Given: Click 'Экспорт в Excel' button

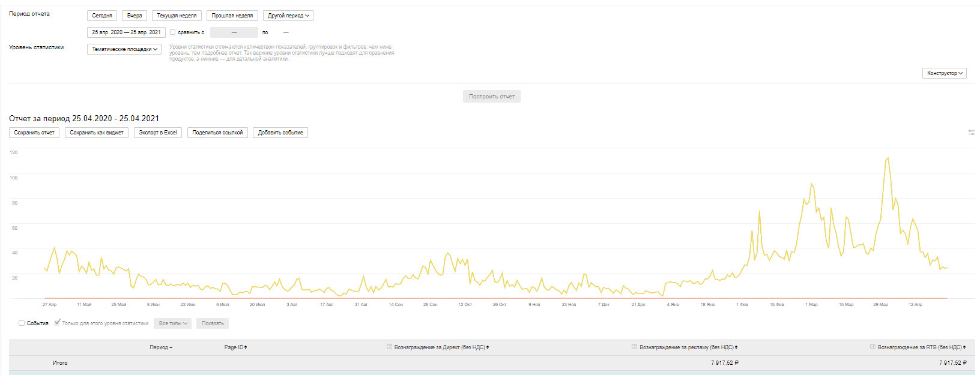Looking at the screenshot, I should click(x=158, y=133).
